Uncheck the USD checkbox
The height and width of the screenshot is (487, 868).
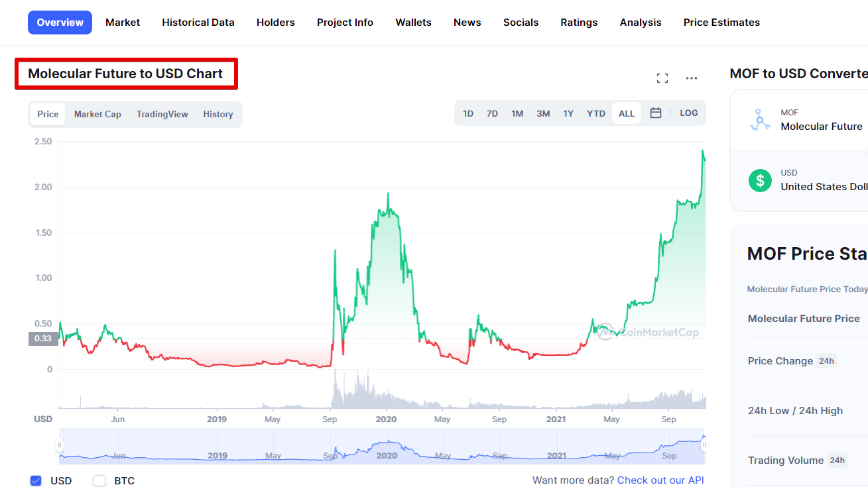click(x=36, y=480)
